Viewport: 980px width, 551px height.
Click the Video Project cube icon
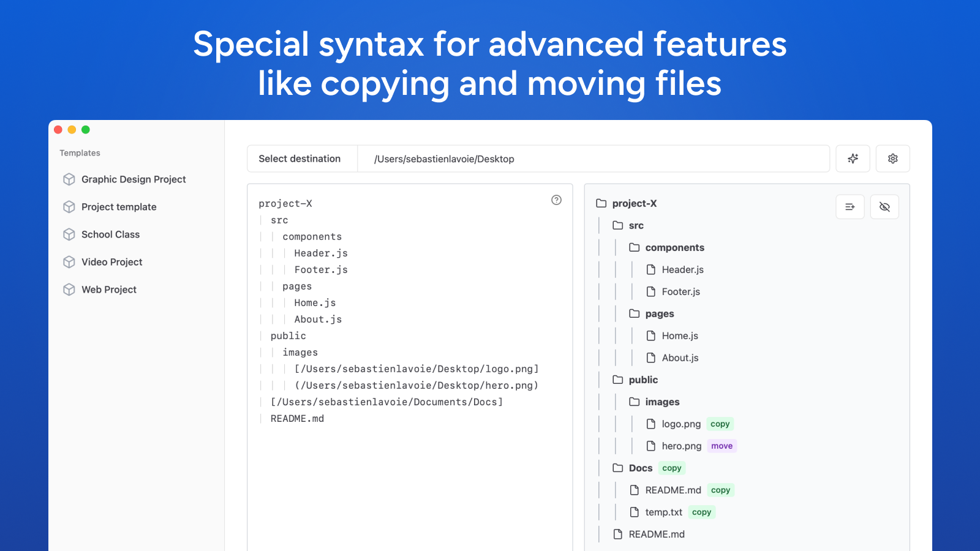tap(69, 262)
